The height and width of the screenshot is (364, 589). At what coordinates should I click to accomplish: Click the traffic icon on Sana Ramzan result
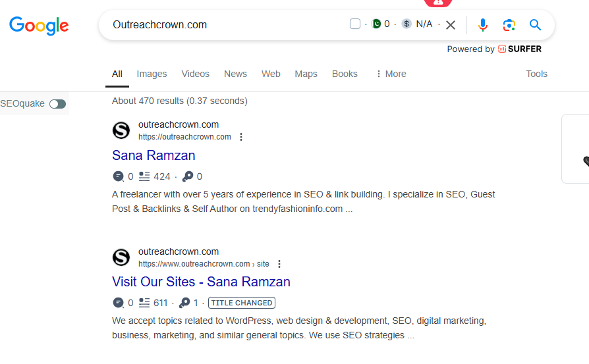click(x=119, y=176)
